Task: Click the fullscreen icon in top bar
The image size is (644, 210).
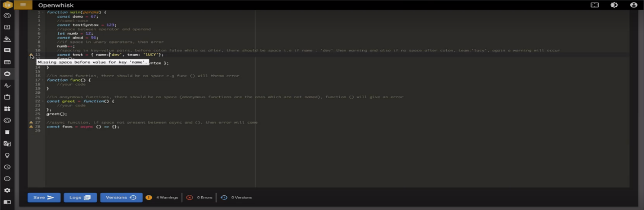Action: [x=595, y=5]
